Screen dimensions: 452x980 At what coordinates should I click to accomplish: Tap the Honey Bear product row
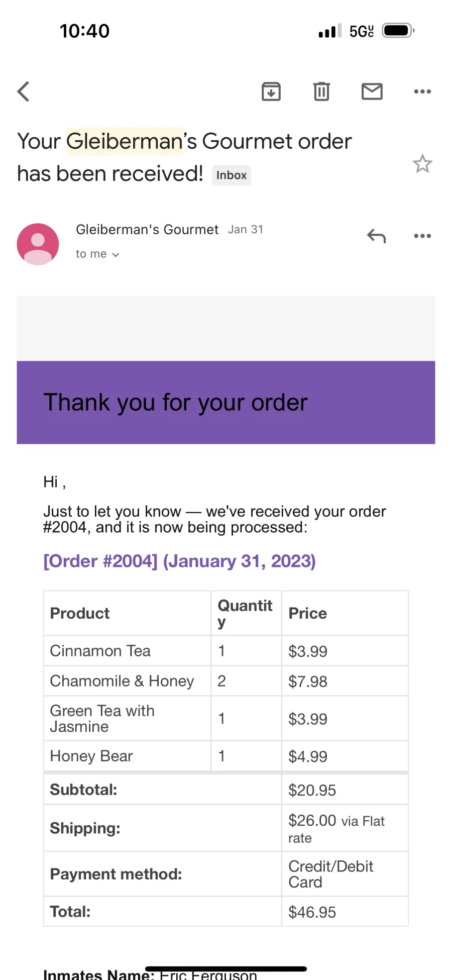pyautogui.click(x=226, y=756)
